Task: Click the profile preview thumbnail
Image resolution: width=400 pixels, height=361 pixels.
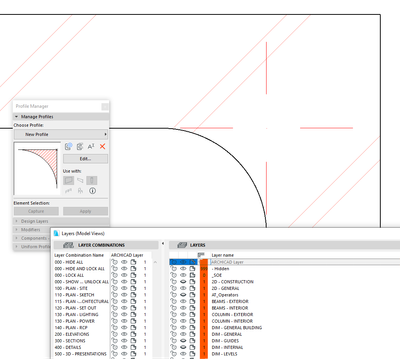Action: click(37, 168)
